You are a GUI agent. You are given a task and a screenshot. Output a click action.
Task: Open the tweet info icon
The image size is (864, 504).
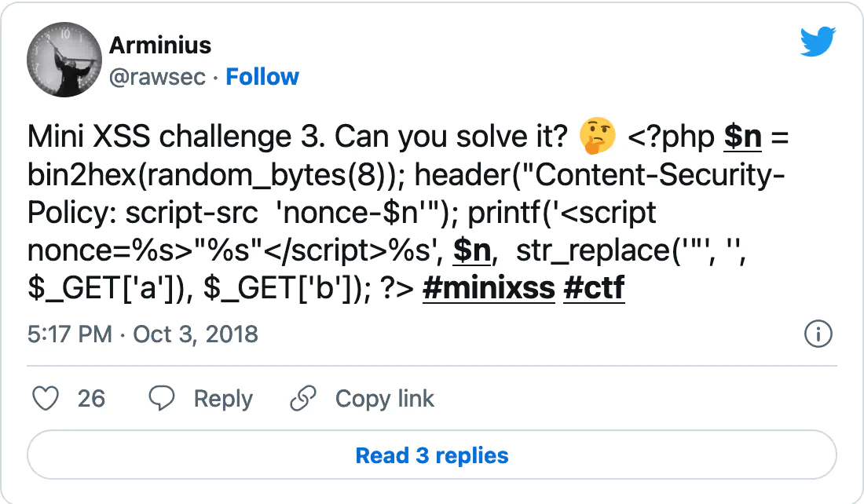pyautogui.click(x=818, y=334)
